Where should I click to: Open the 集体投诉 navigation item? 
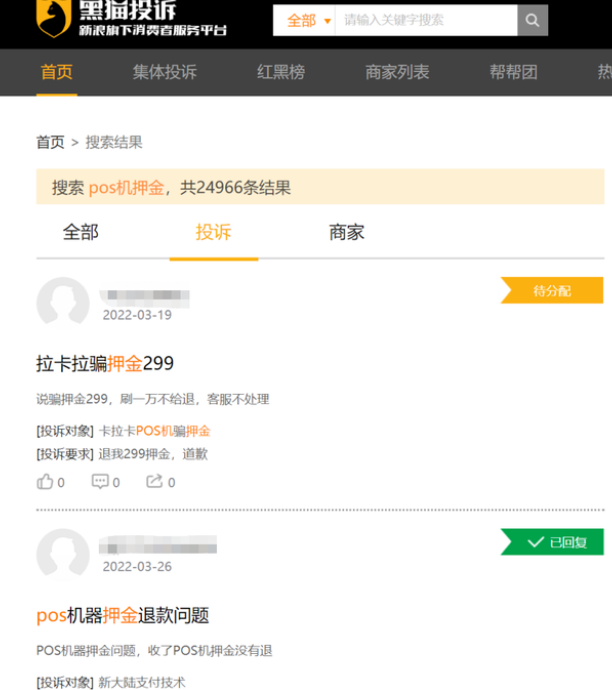(x=165, y=72)
